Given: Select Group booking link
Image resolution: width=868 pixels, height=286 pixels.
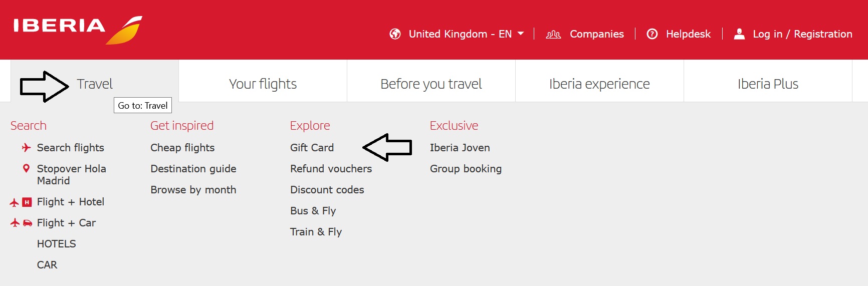Looking at the screenshot, I should tap(466, 169).
